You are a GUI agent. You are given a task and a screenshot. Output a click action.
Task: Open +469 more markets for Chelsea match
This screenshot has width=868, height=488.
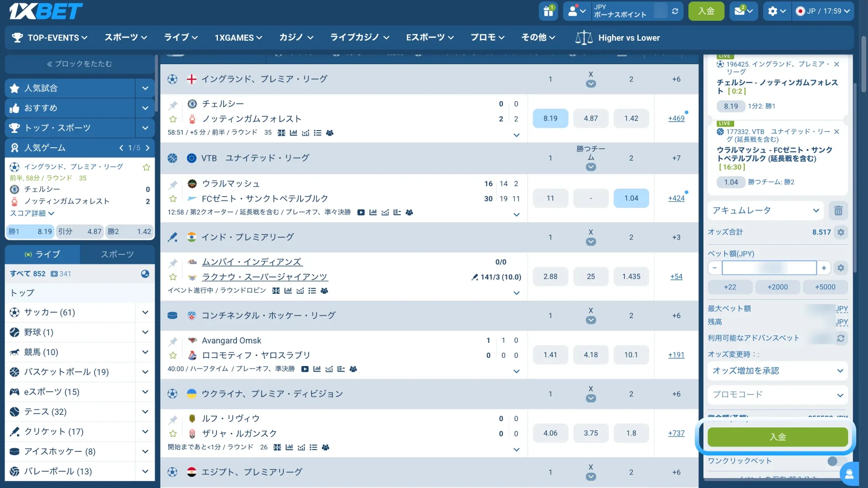[676, 118]
